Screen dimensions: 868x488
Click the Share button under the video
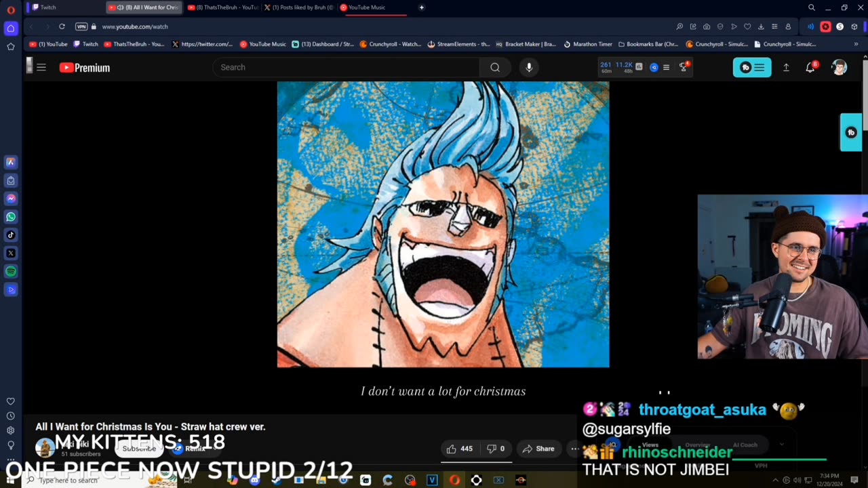point(538,449)
